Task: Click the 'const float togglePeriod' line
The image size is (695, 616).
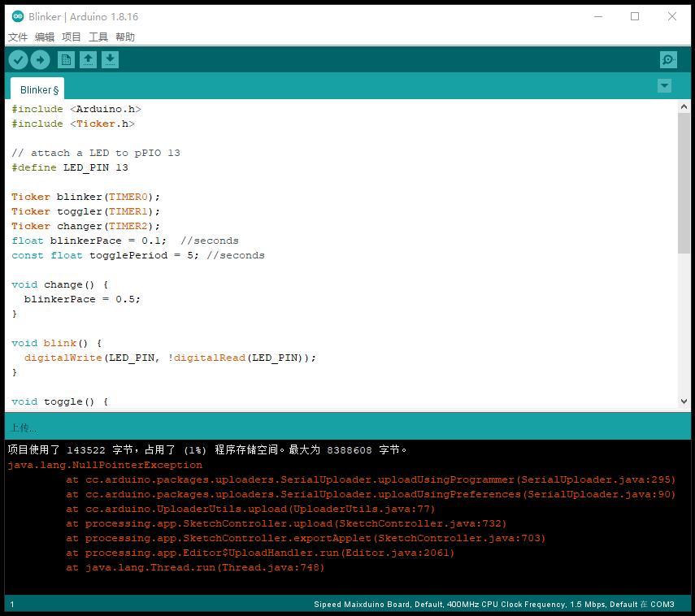Action: pos(138,255)
